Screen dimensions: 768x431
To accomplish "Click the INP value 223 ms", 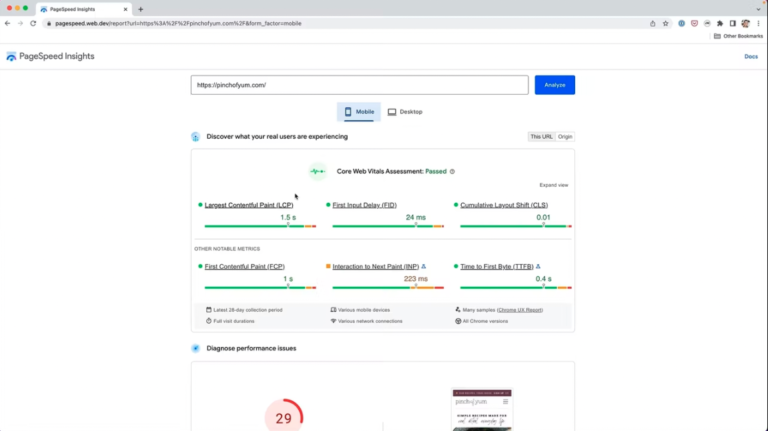I will click(x=416, y=279).
